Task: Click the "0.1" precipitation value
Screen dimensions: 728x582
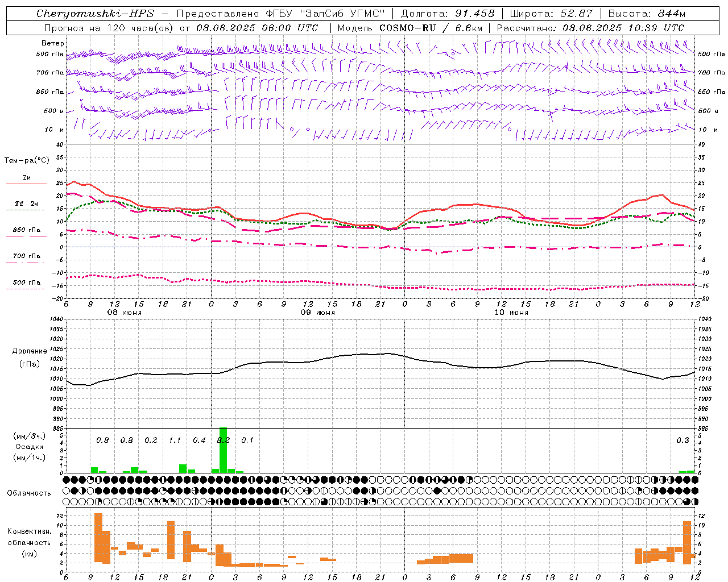Action: 247,440
